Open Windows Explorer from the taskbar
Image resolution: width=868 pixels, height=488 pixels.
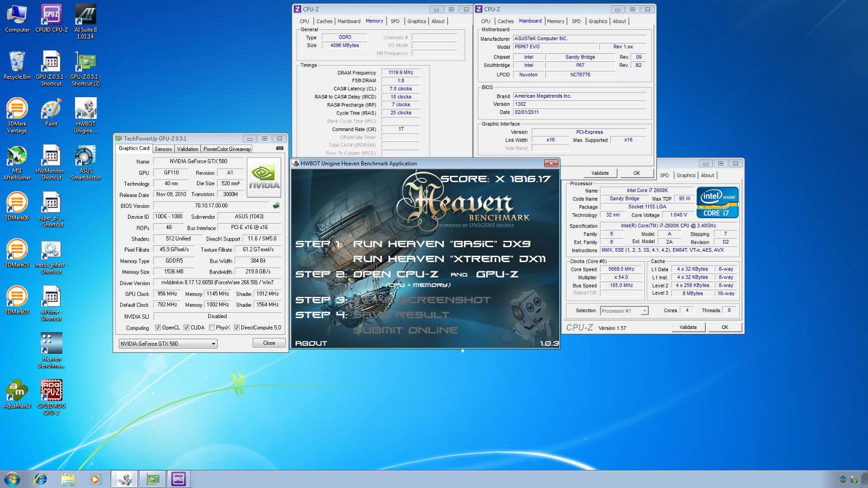click(68, 479)
